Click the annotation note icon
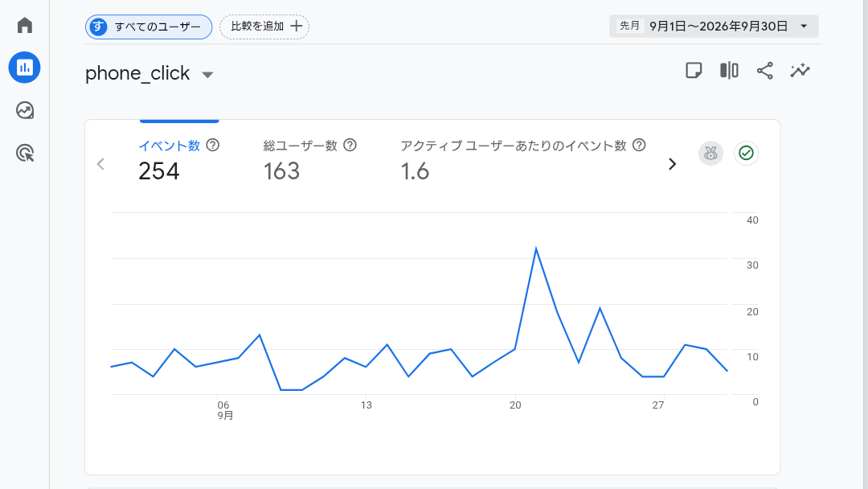Viewport: 868px width, 489px height. (x=694, y=71)
